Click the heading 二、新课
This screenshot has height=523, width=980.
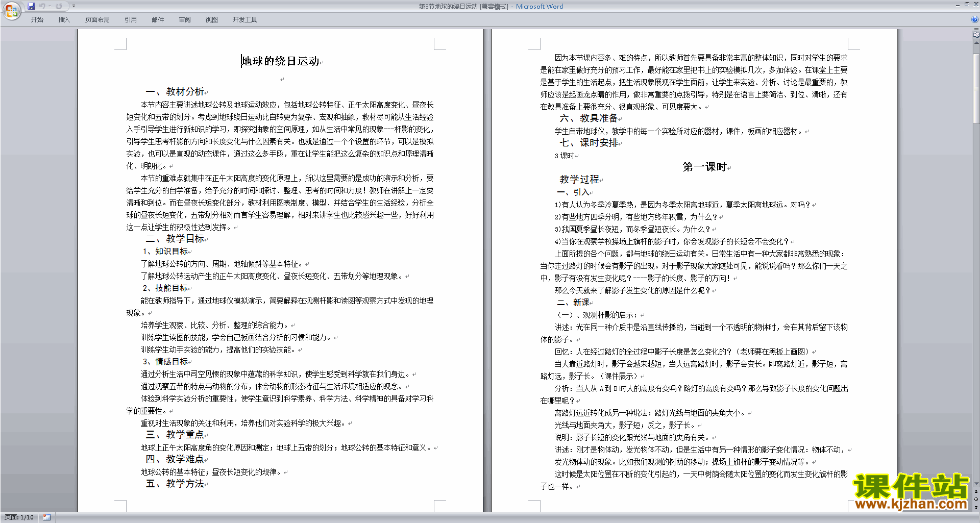pos(573,303)
